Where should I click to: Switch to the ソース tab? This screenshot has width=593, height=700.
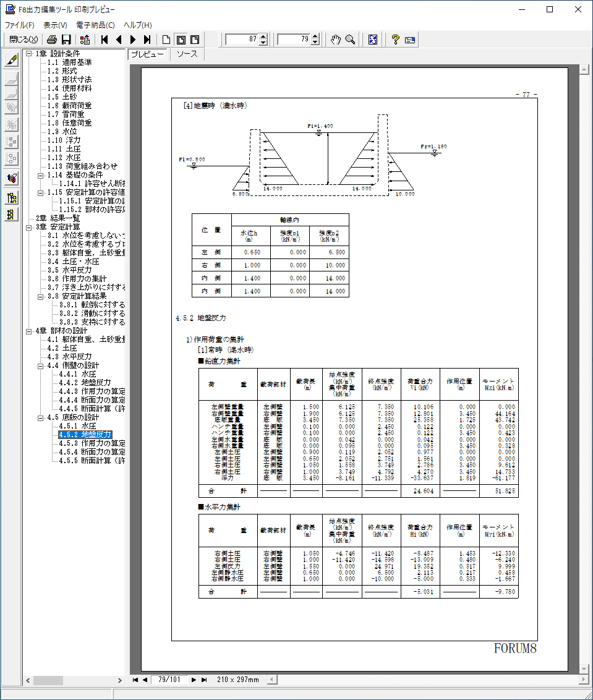coord(187,54)
